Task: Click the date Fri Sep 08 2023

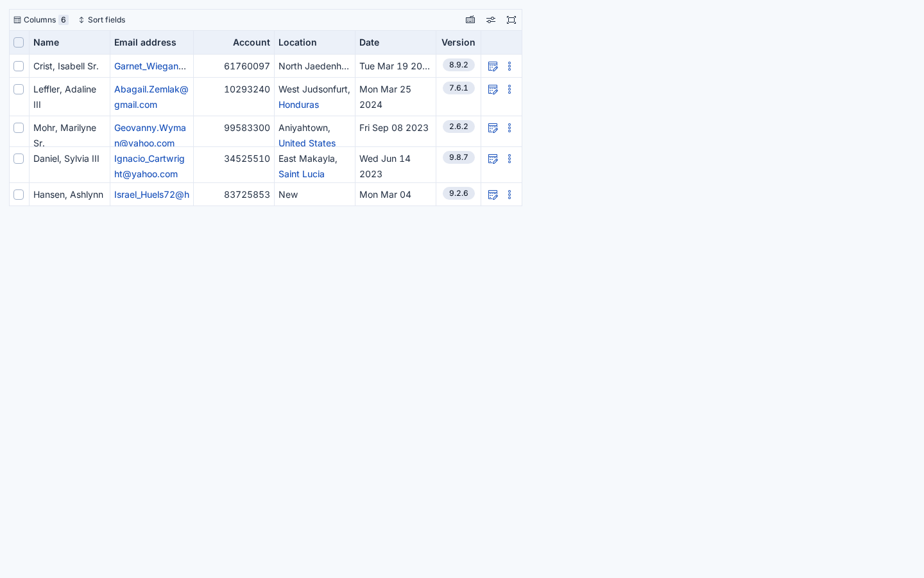Action: (394, 128)
